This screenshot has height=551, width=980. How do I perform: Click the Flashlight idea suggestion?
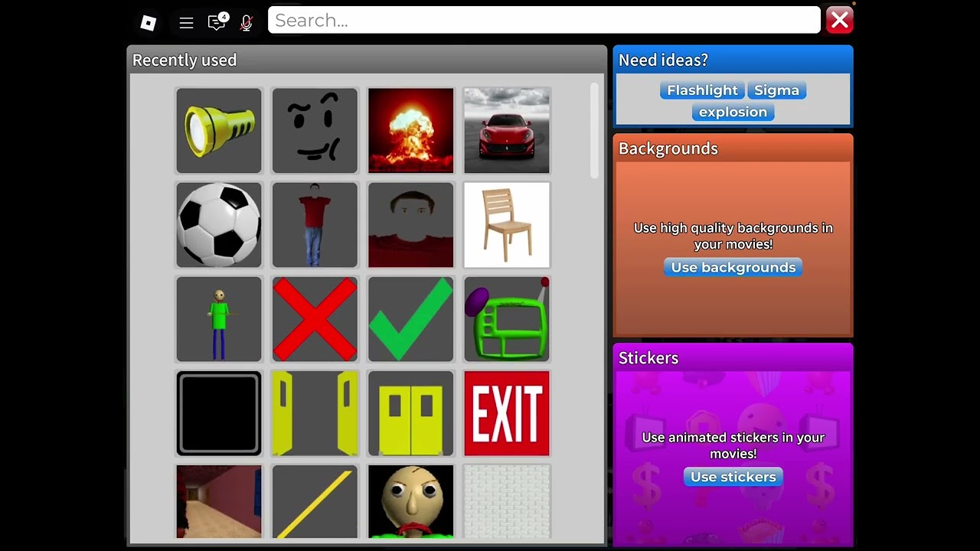point(702,90)
